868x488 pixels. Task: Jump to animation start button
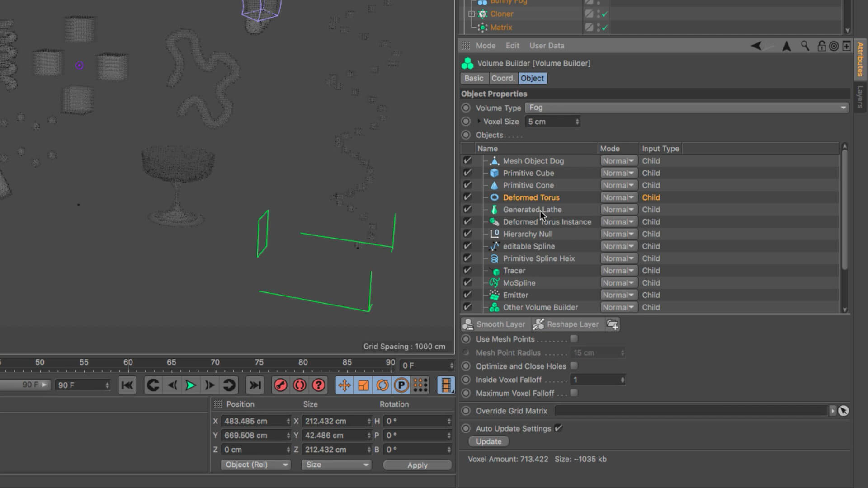(127, 385)
